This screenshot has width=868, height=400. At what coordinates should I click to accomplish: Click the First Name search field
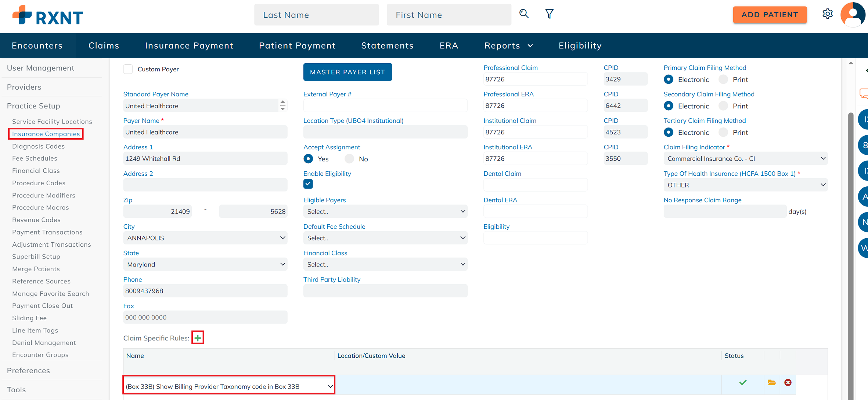(449, 15)
